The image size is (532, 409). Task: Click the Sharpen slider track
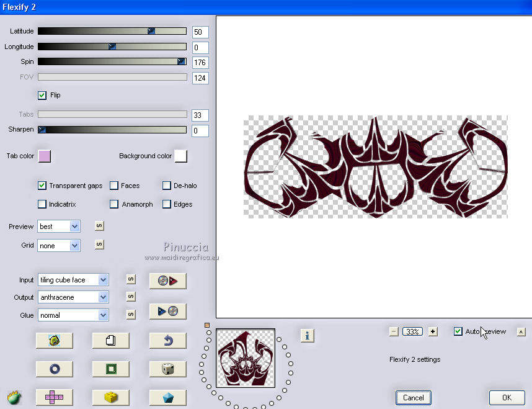point(112,130)
